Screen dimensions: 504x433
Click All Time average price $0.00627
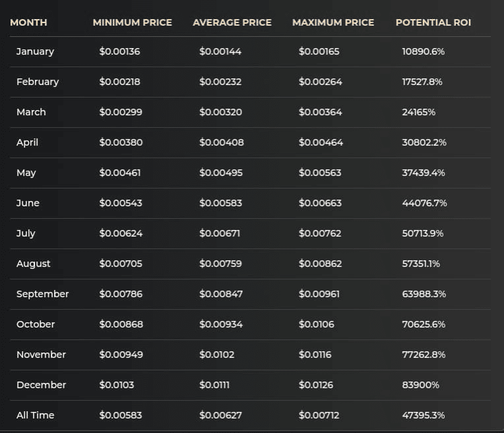pos(220,415)
